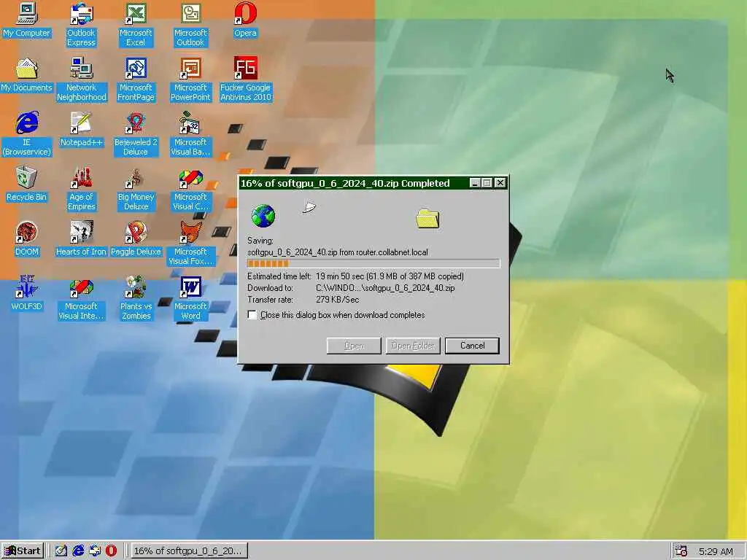This screenshot has width=747, height=560.
Task: Select the Microsoft Visual FoxPro shortcut
Action: (x=190, y=244)
